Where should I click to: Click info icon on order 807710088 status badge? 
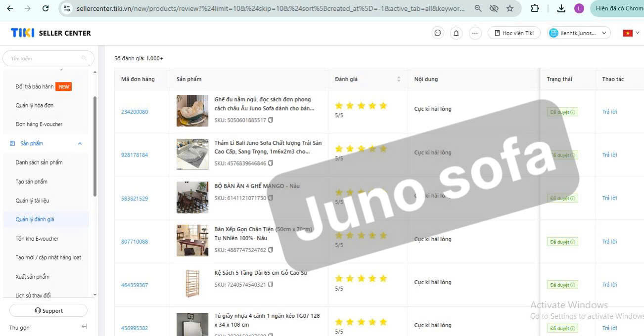coord(573,242)
